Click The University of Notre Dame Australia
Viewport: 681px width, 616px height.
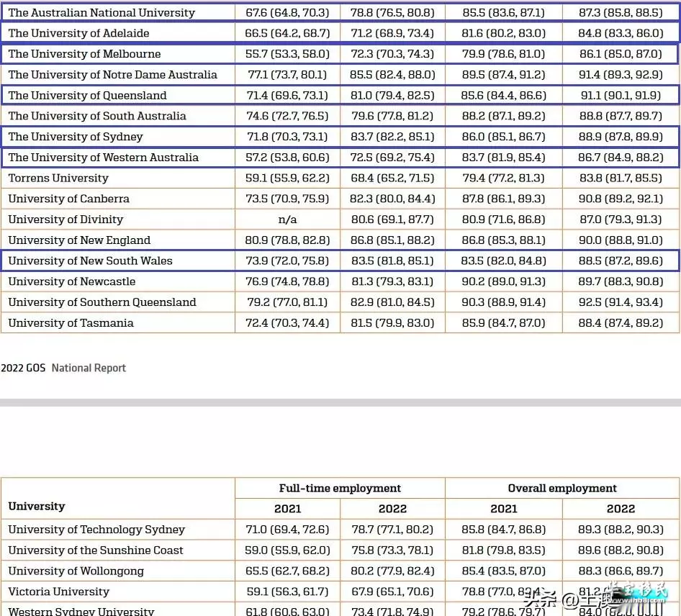click(x=112, y=75)
